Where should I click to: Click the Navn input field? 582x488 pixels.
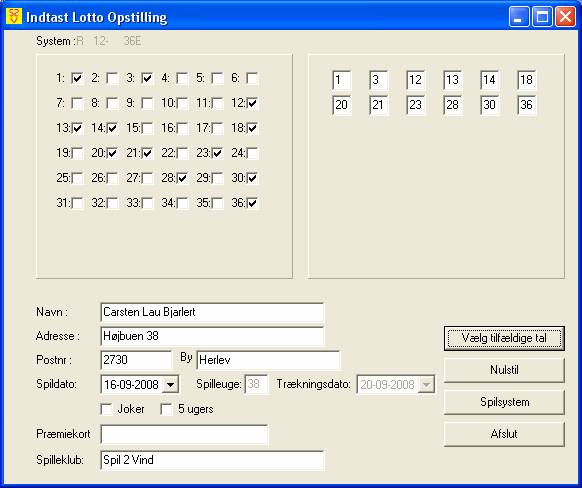tap(212, 312)
